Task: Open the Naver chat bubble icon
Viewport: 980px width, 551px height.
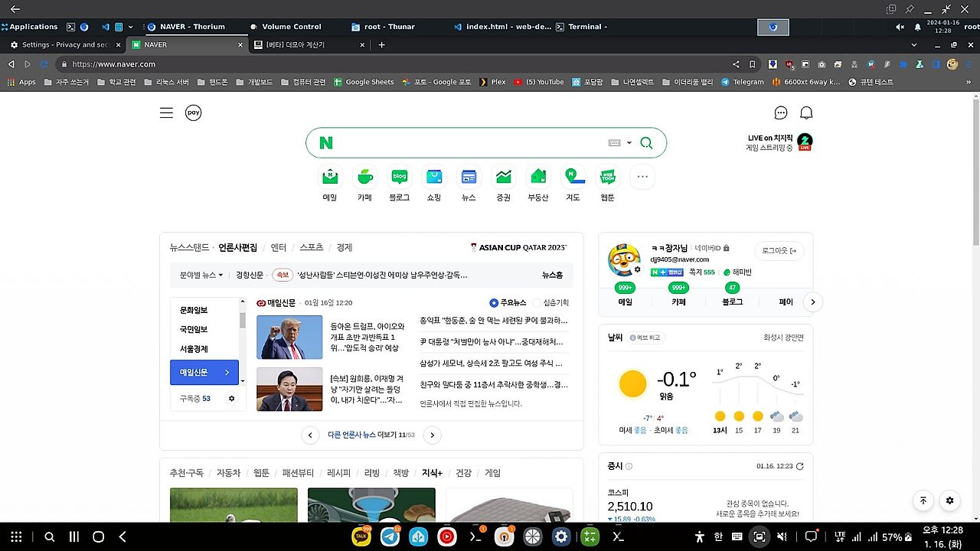Action: 781,113
